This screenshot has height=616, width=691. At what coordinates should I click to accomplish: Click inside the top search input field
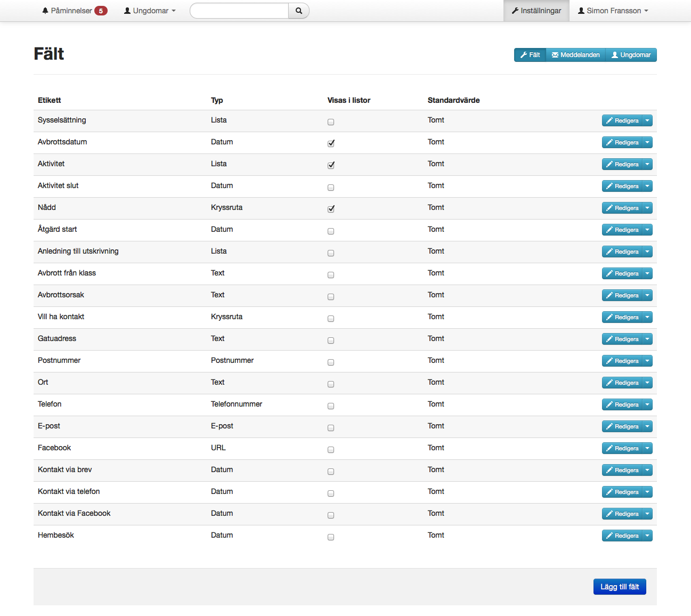(x=239, y=11)
